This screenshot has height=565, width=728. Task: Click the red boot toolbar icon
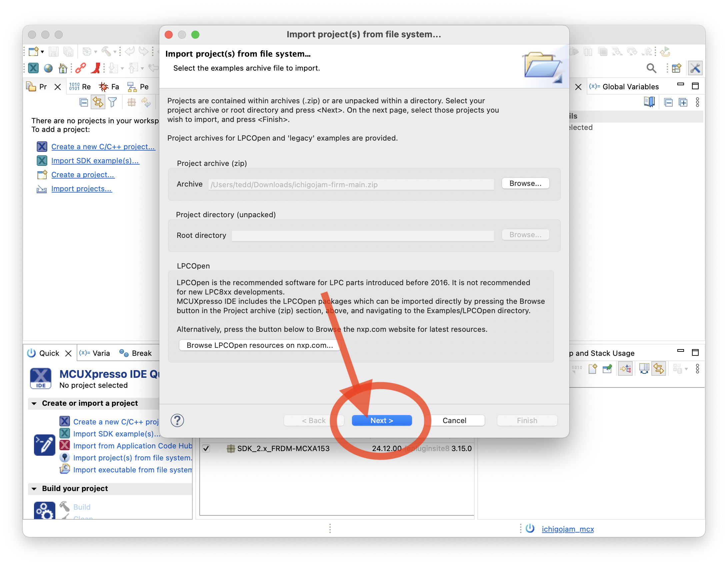point(96,68)
